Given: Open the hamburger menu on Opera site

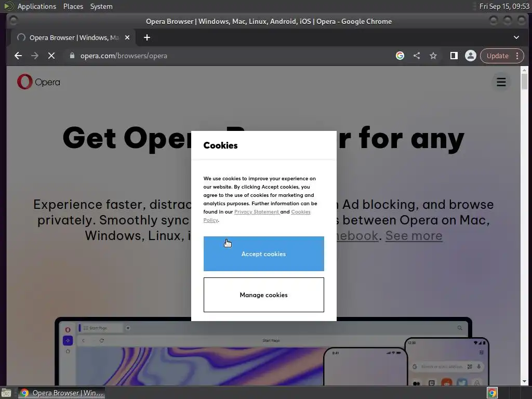Looking at the screenshot, I should tap(501, 82).
